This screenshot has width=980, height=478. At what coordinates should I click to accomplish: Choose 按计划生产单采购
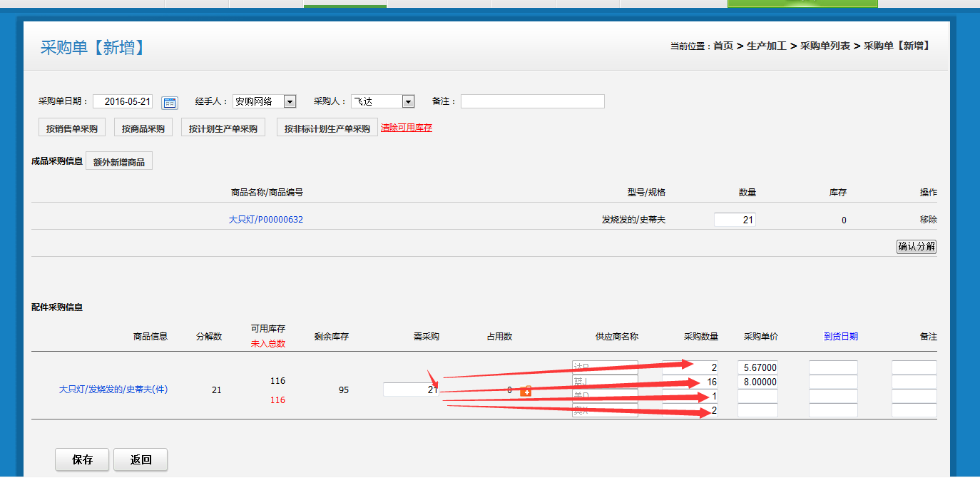(223, 128)
